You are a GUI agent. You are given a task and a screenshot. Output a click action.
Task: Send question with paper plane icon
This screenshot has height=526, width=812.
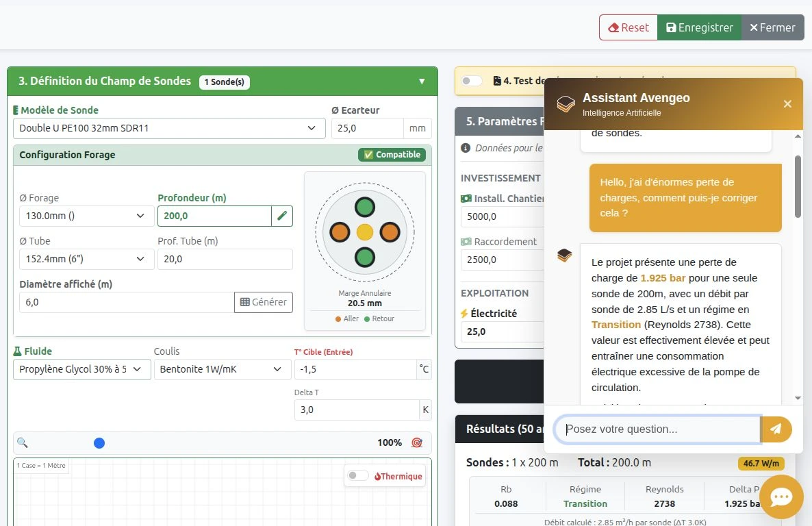(776, 429)
